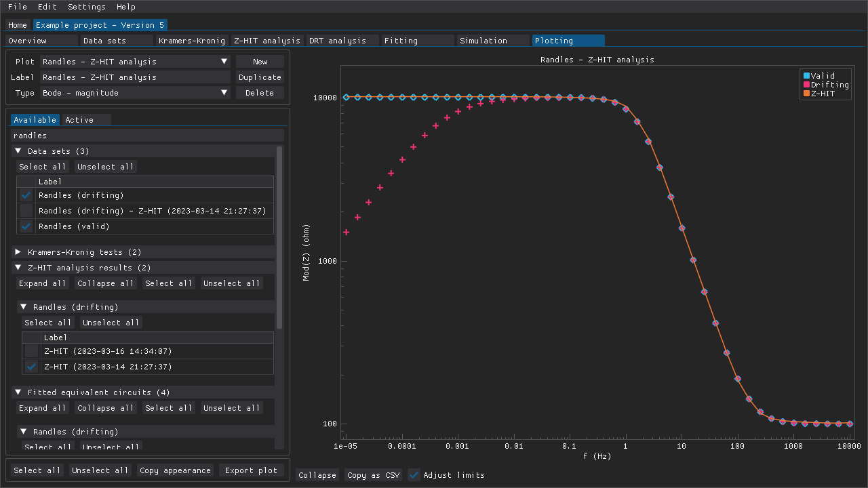Uncheck Z-HIT (2023-03-14 21:27:37) result

tap(32, 367)
